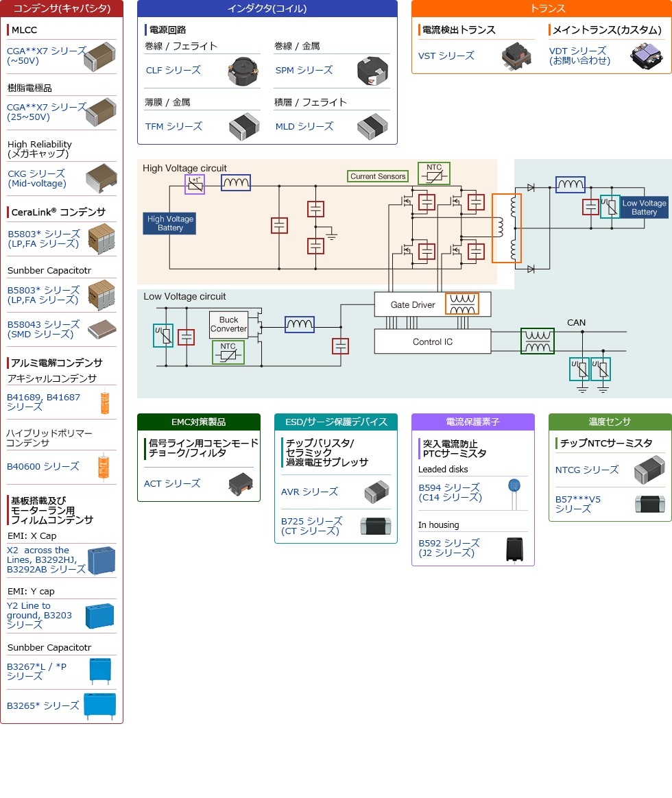Click the NTCG series chip thermistor image
Screen dimensions: 672x798
649,470
